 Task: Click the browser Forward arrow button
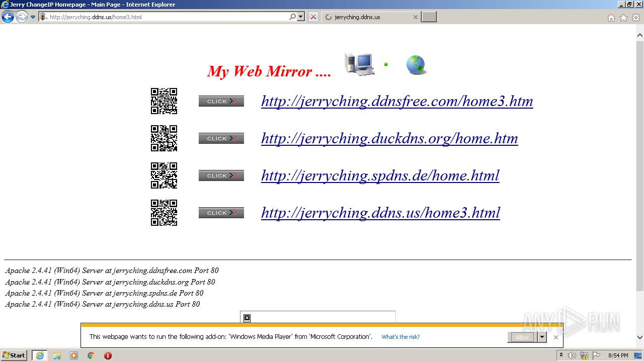22,17
